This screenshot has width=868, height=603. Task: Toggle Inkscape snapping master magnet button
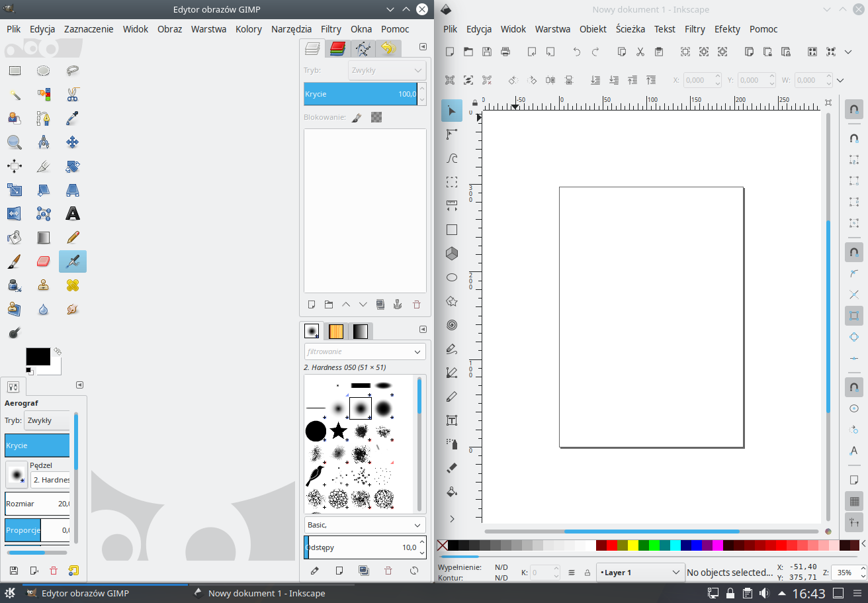click(854, 110)
